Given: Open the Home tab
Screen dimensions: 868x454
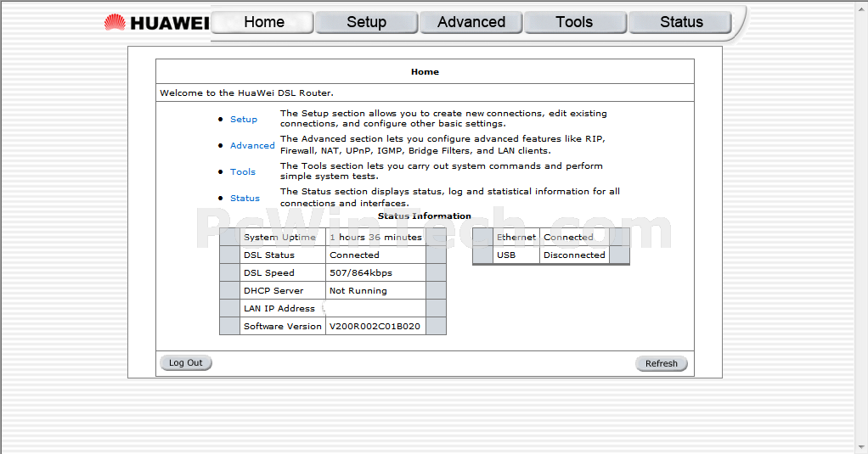Looking at the screenshot, I should pyautogui.click(x=263, y=22).
